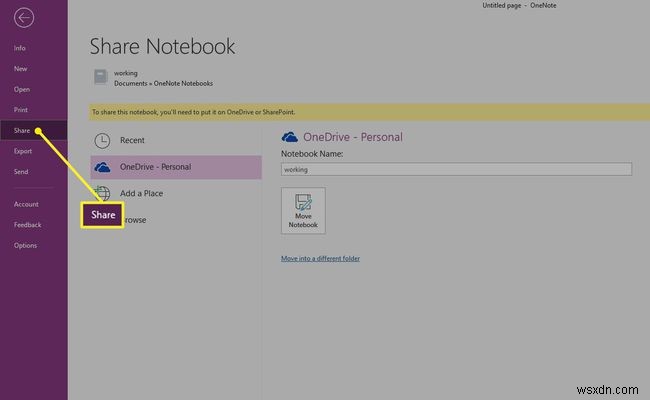This screenshot has width=650, height=400.
Task: Open the Export section
Action: click(x=23, y=151)
